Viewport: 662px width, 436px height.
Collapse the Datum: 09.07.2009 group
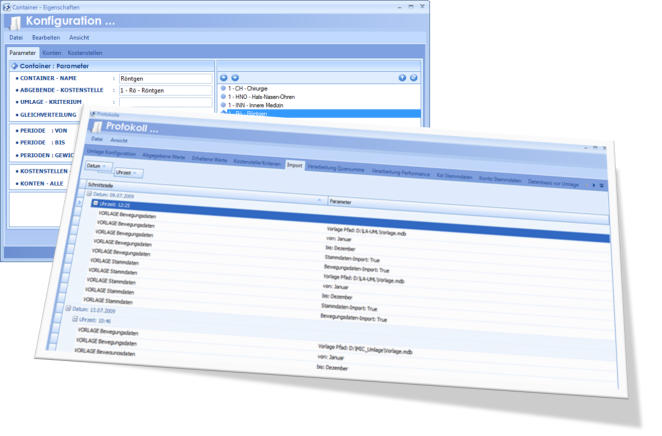coord(90,194)
